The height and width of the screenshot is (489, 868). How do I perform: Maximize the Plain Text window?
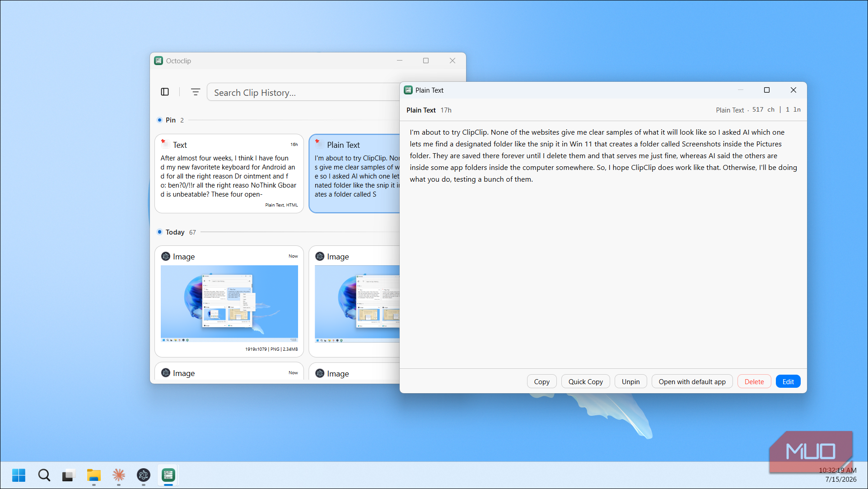766,90
